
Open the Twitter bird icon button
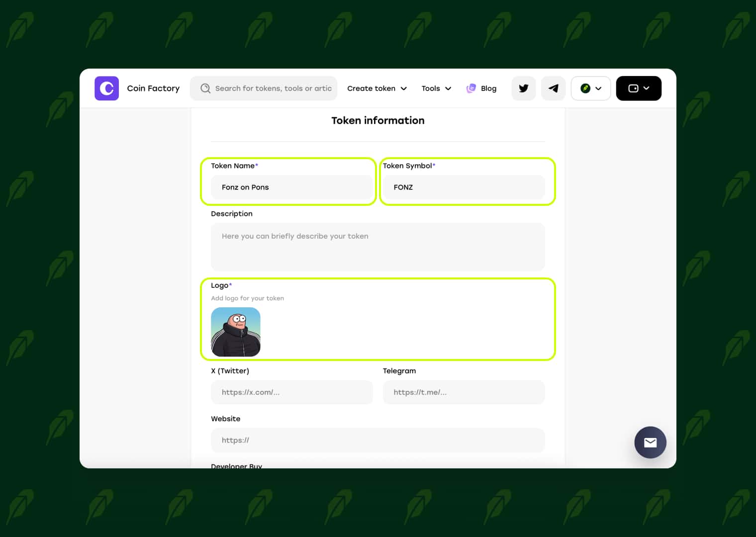(524, 89)
